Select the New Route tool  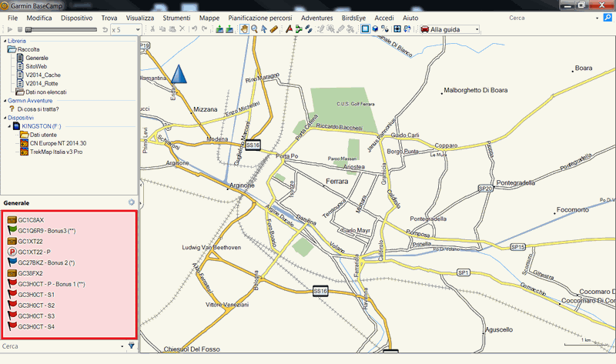tap(299, 29)
